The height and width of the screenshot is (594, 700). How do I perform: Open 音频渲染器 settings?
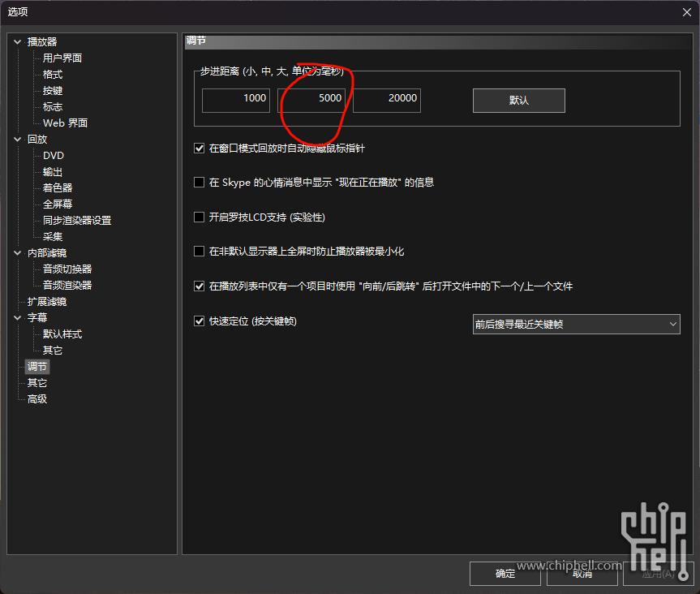point(67,286)
